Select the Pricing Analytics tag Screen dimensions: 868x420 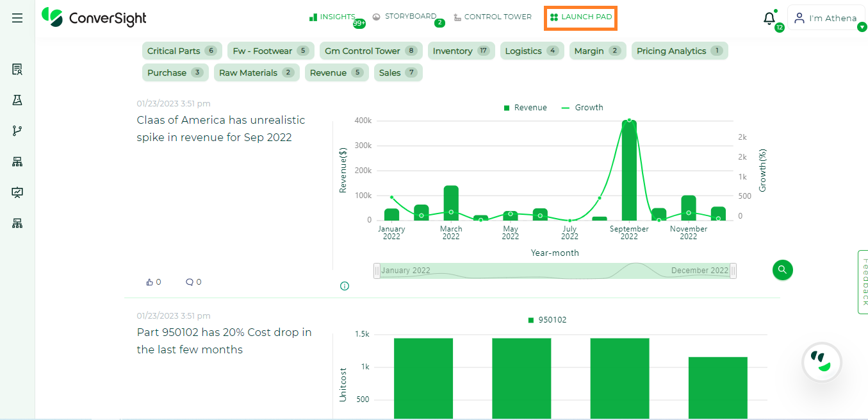[x=679, y=51]
